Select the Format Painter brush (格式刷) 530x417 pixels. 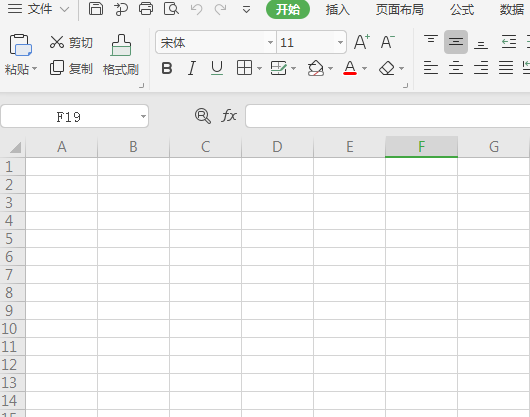121,55
